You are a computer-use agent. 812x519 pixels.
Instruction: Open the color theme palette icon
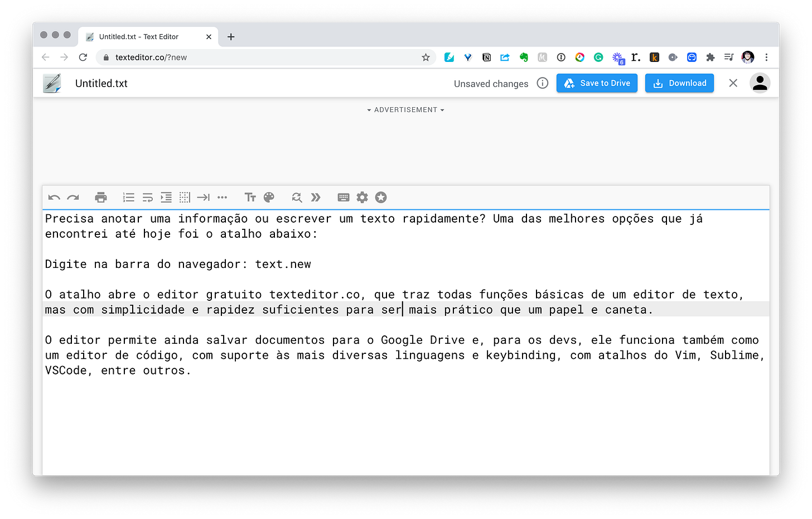click(x=269, y=198)
